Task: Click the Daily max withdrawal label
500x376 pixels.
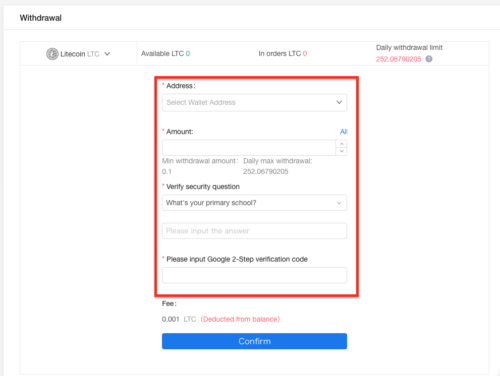Action: tap(277, 161)
